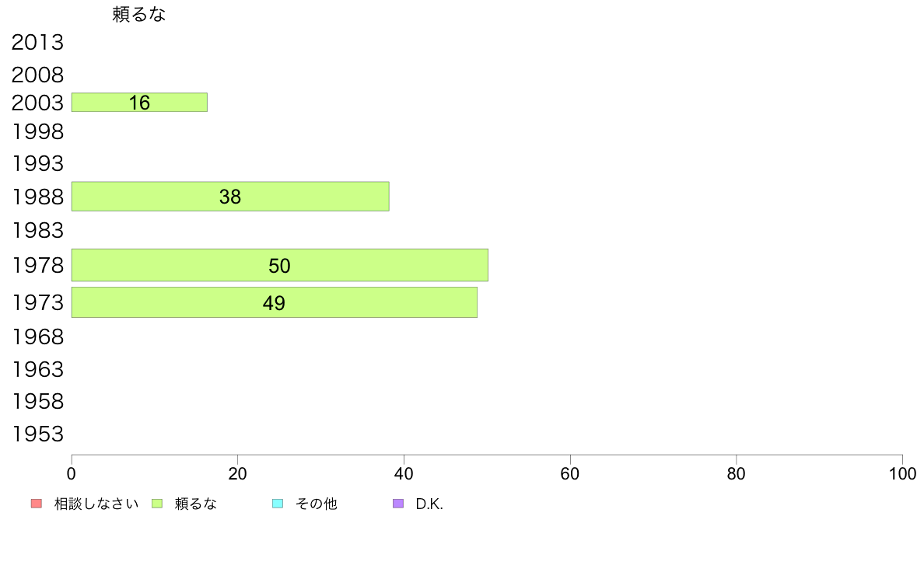Viewport: 924px width, 572px height.
Task: Click the 1968 year label
Action: (37, 337)
